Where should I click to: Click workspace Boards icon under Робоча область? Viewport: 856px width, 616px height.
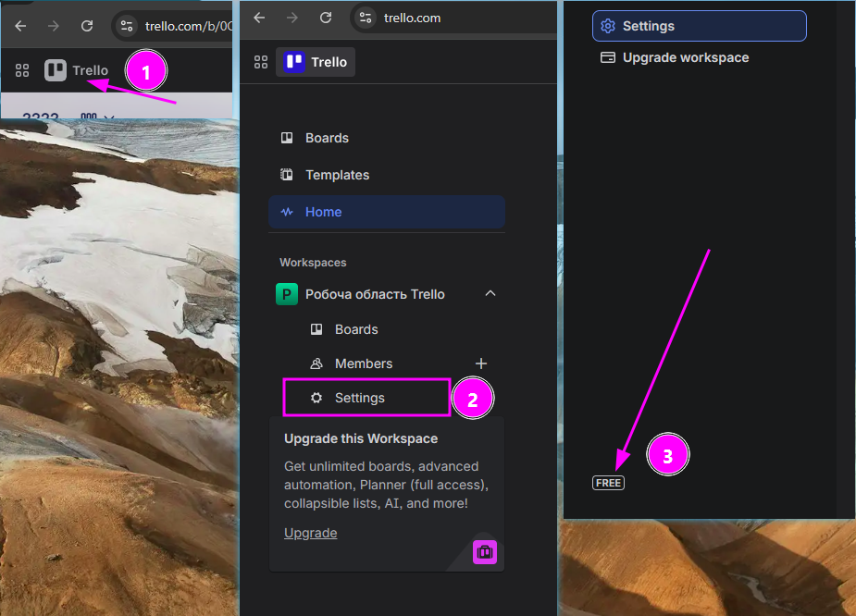click(x=316, y=329)
